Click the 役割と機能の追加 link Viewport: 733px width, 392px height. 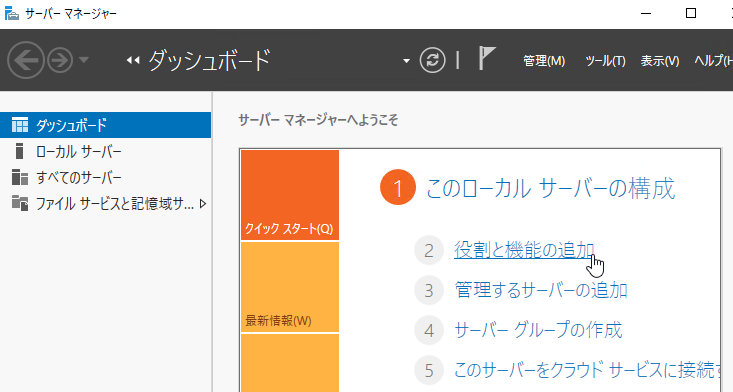[524, 250]
